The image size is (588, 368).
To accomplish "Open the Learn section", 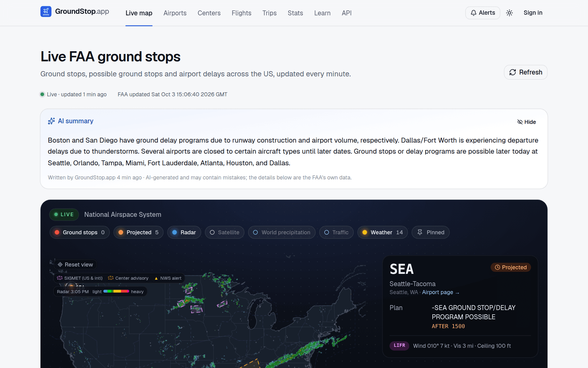I will tap(322, 13).
